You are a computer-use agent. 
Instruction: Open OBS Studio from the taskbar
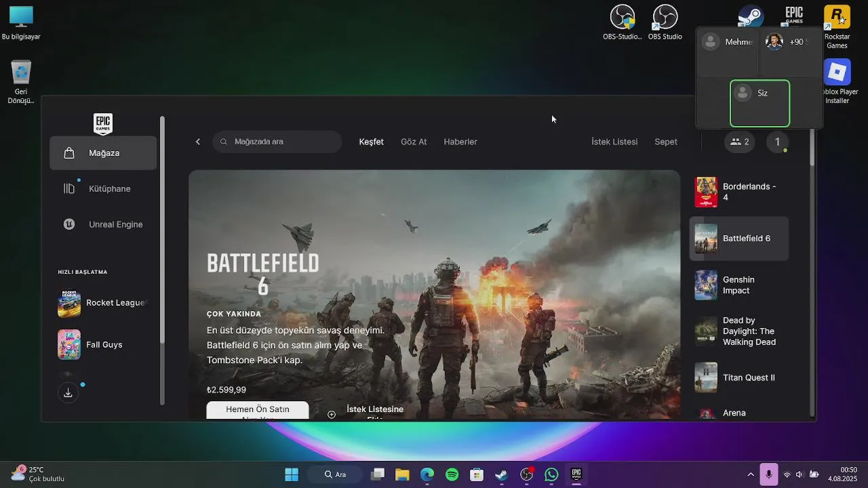pos(527,474)
